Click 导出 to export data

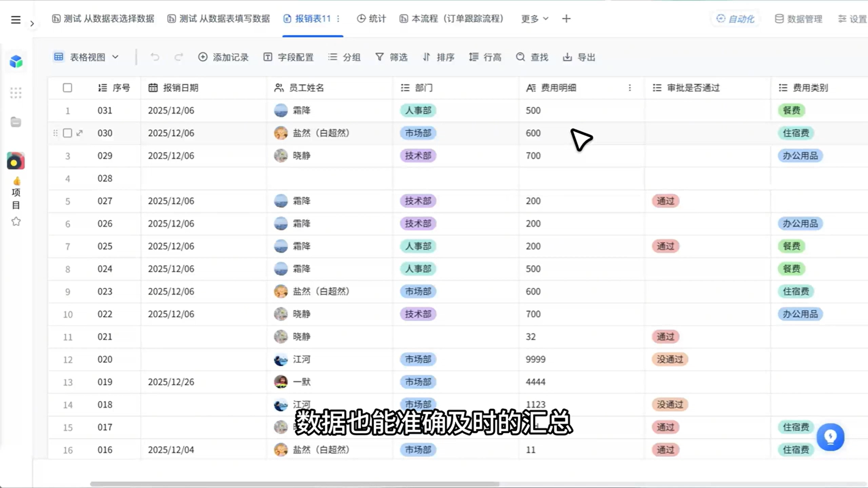pyautogui.click(x=579, y=57)
